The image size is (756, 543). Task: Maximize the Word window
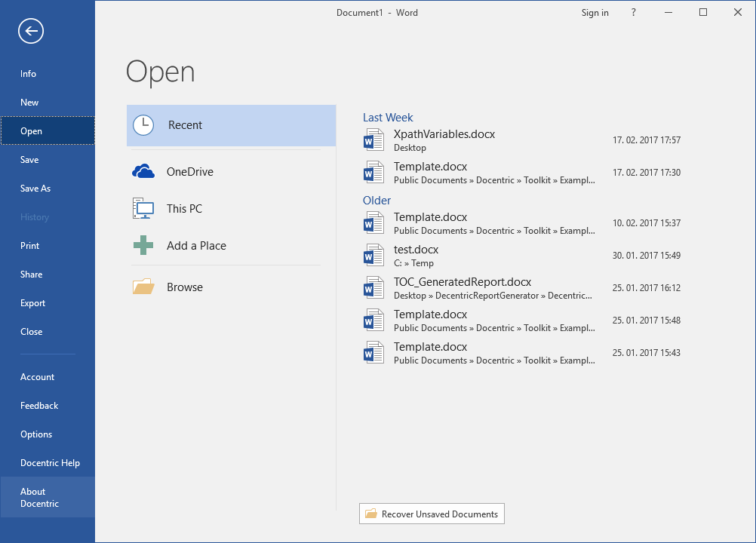point(703,13)
